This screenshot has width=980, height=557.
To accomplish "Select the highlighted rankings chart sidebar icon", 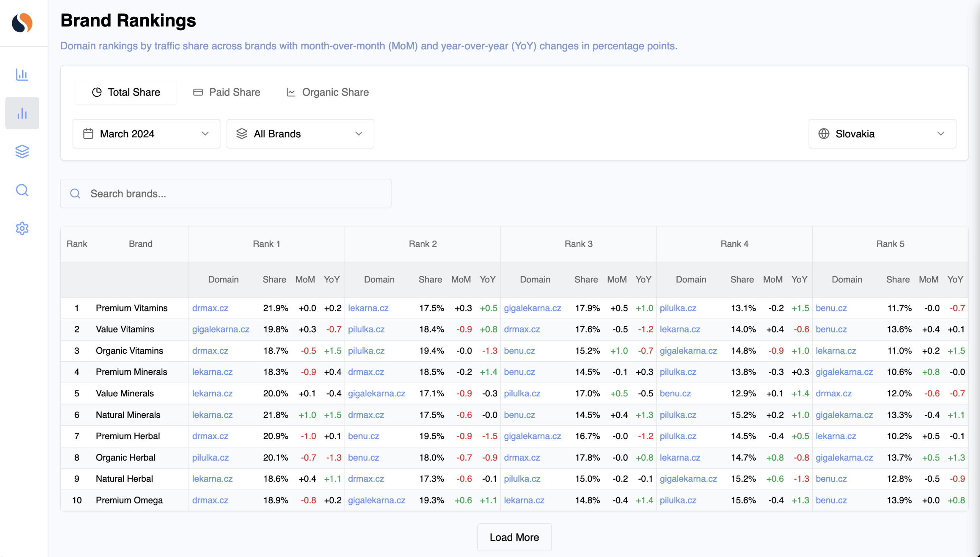I will (22, 113).
